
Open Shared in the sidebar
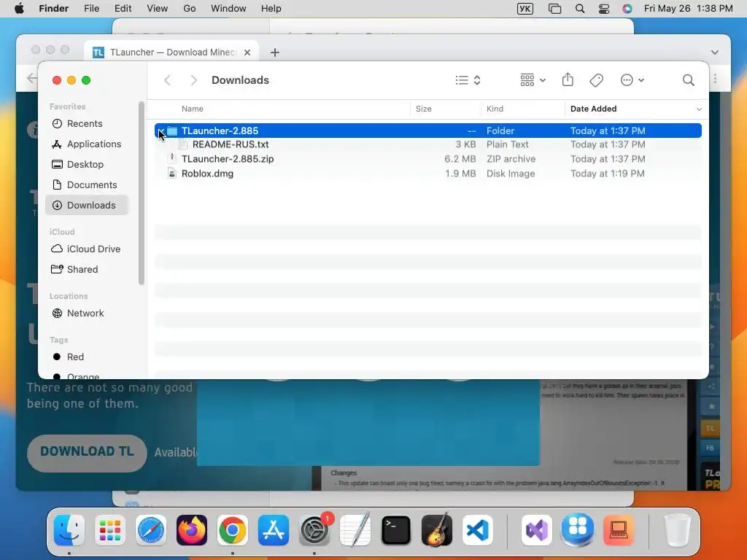point(88,270)
